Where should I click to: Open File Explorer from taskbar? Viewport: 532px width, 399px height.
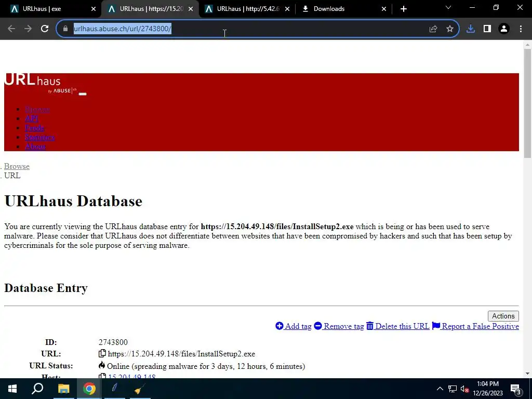(63, 389)
